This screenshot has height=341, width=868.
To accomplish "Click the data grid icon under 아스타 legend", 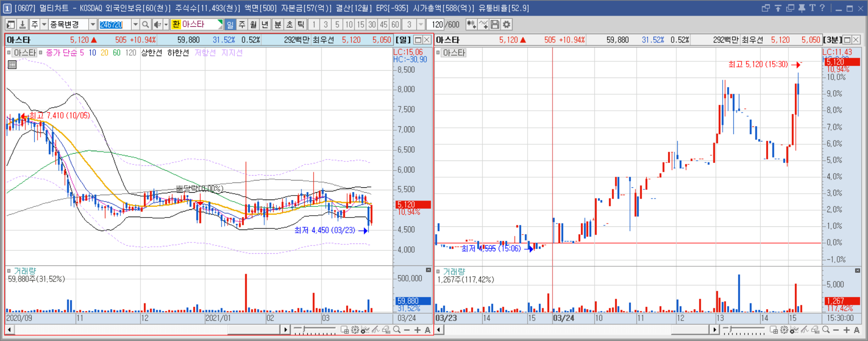I will tap(12, 64).
